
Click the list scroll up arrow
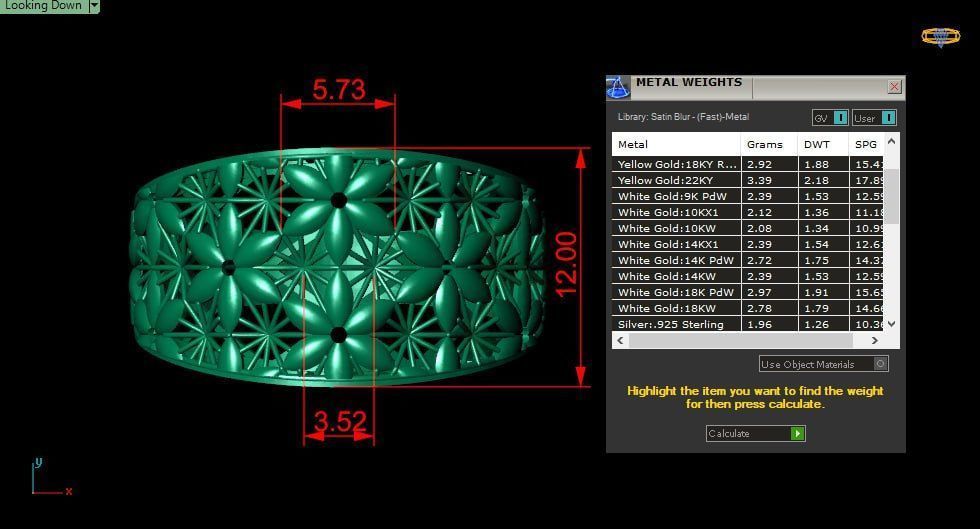[892, 141]
